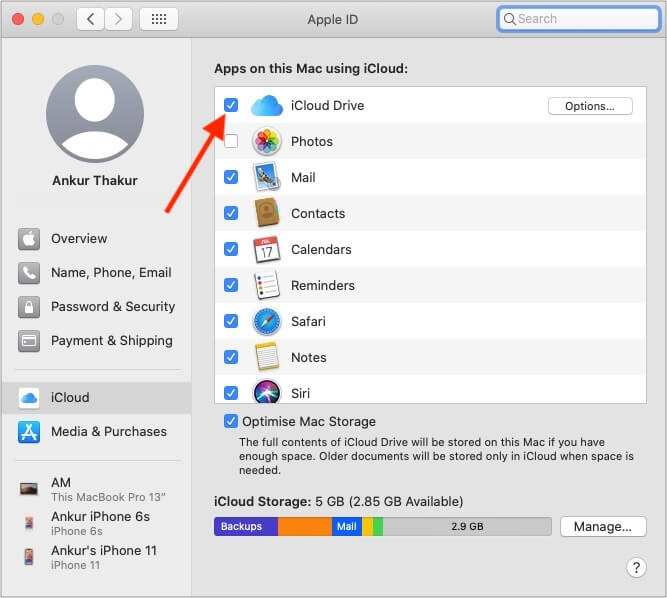Click the Calendars icon showing 17
Image resolution: width=667 pixels, height=598 pixels.
pyautogui.click(x=267, y=249)
